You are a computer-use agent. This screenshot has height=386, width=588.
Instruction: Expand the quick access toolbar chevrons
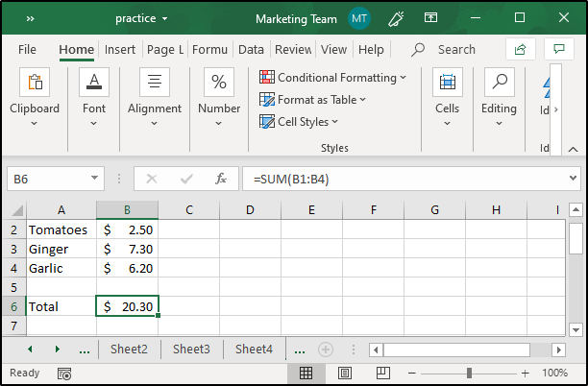[31, 19]
